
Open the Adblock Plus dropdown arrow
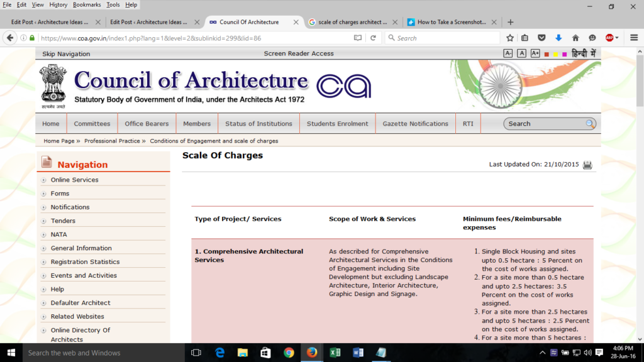[617, 38]
